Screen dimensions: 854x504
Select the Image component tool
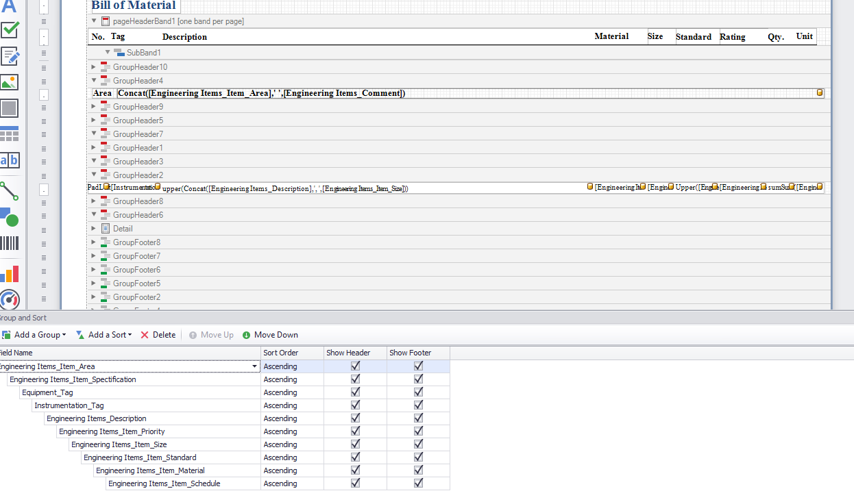point(10,81)
